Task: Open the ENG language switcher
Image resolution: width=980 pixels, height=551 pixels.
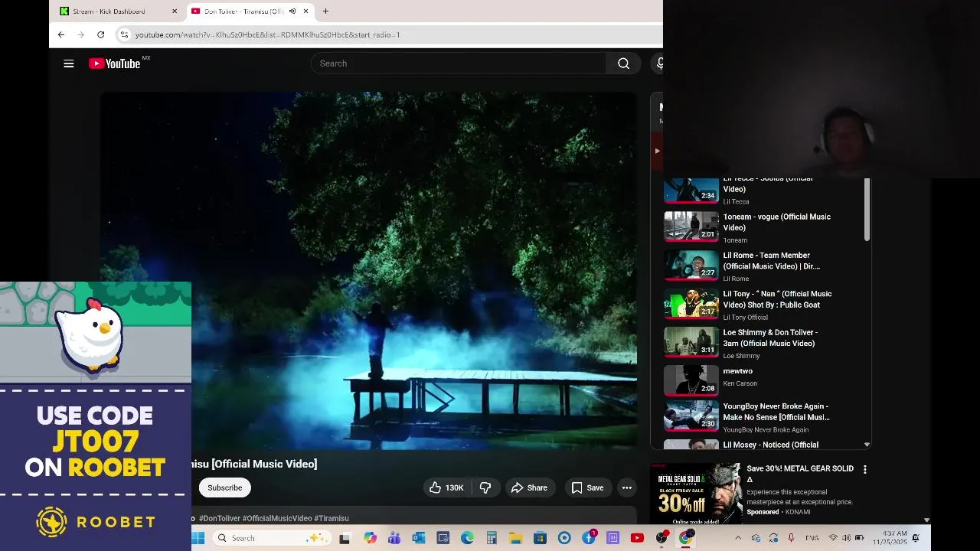Action: click(812, 538)
